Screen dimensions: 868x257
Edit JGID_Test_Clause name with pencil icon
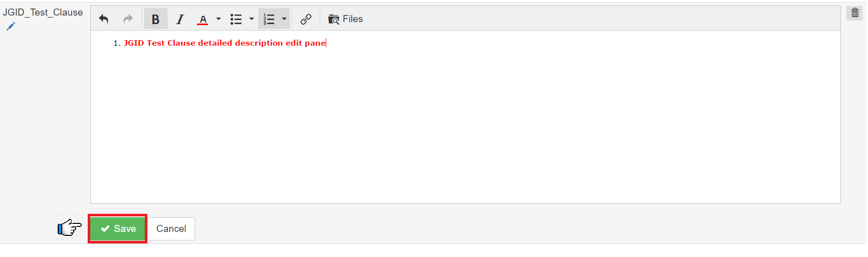point(11,27)
